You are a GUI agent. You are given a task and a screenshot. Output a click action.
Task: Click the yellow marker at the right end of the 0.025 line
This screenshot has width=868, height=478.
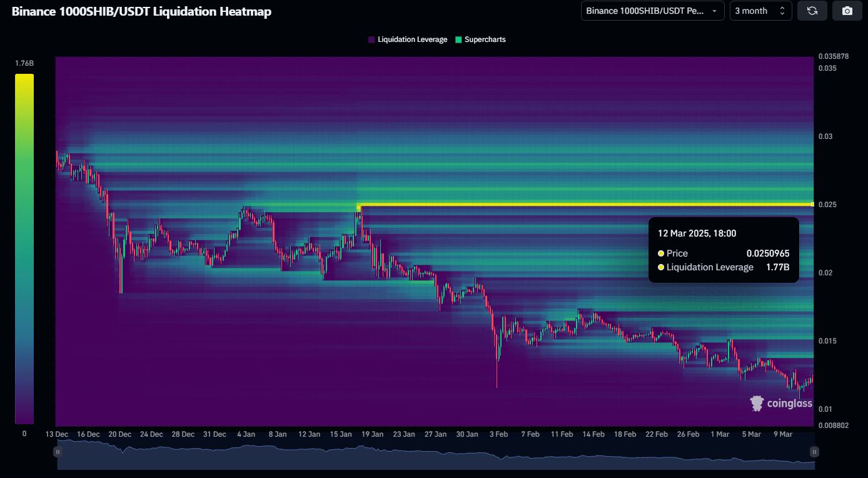pyautogui.click(x=812, y=204)
